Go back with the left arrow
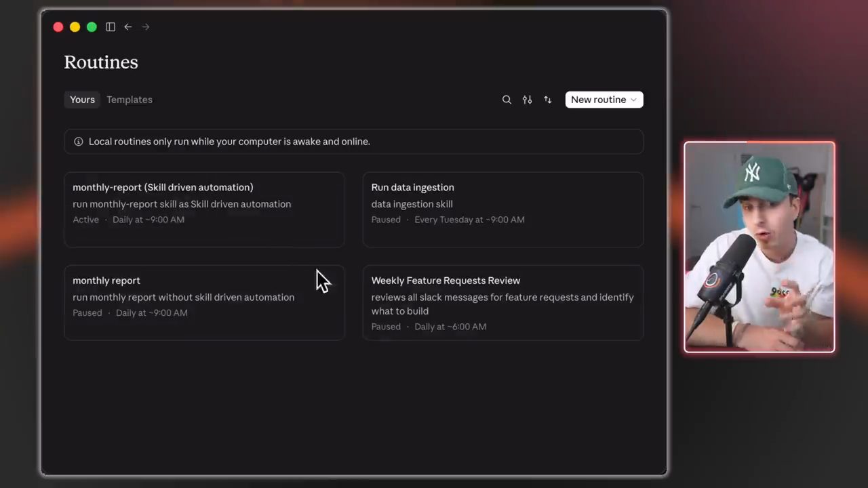Image resolution: width=868 pixels, height=488 pixels. [127, 27]
